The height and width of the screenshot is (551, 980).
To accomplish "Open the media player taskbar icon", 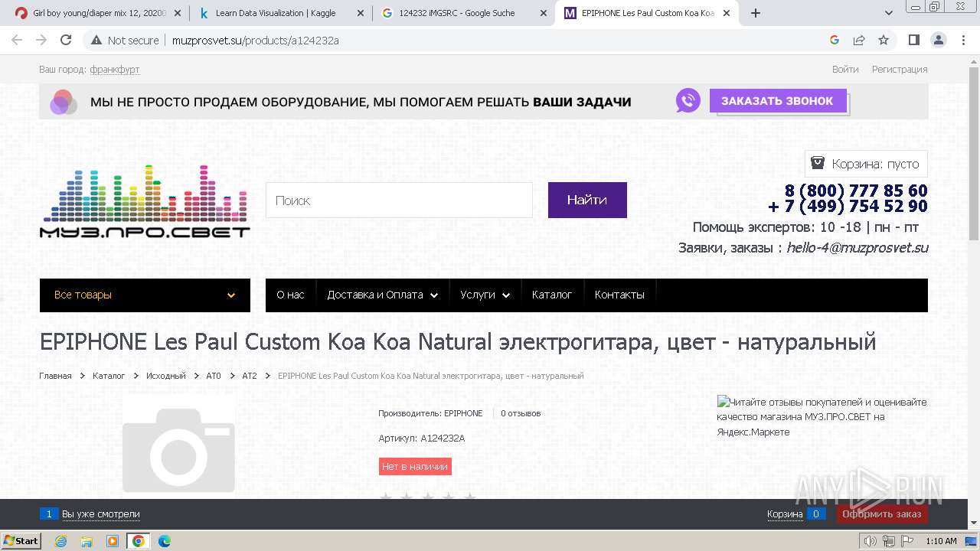I will point(113,541).
